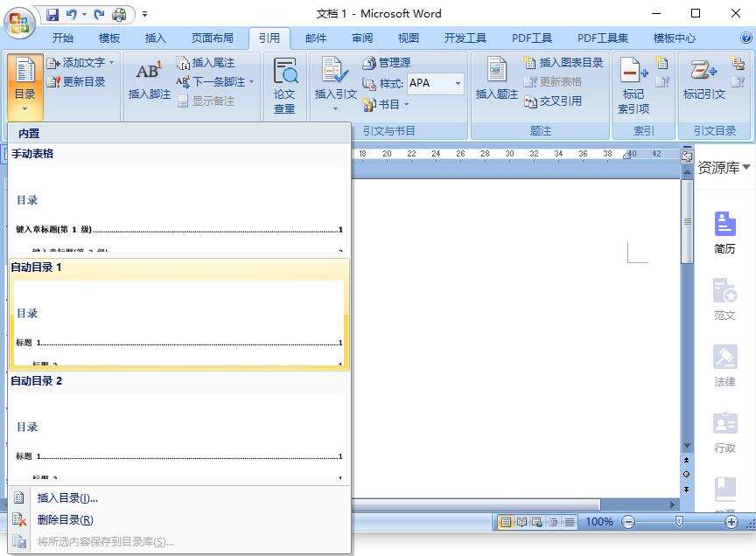756x556 pixels.
Task: Go to the 邮件 tab
Action: [316, 38]
